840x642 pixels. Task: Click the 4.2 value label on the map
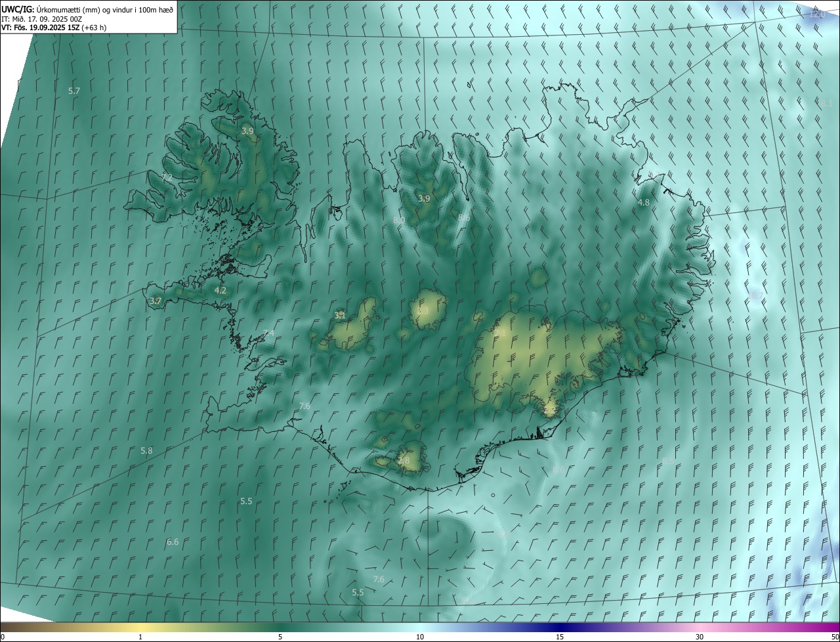pyautogui.click(x=220, y=290)
